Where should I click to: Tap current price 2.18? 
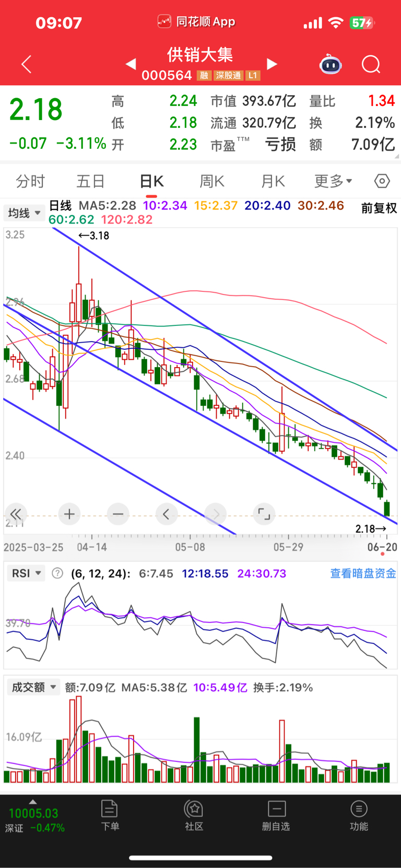tap(36, 110)
